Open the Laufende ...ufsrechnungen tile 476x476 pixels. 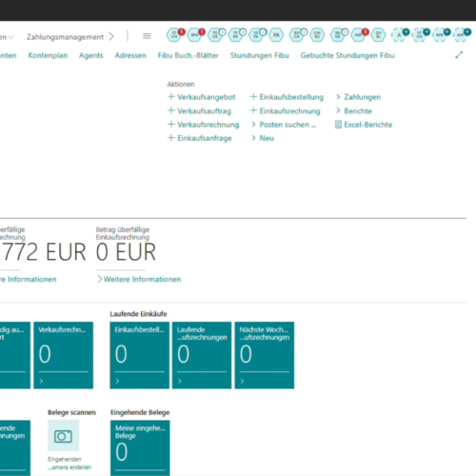202,355
